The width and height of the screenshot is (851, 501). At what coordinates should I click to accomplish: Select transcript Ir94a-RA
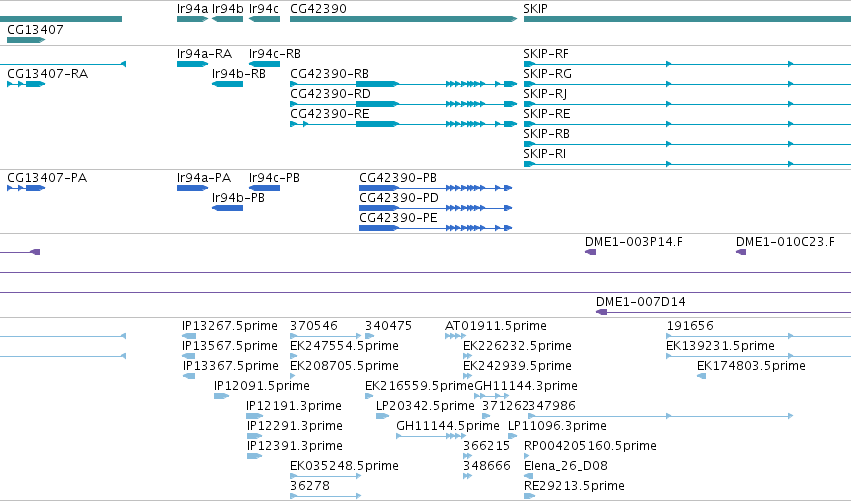pos(192,64)
